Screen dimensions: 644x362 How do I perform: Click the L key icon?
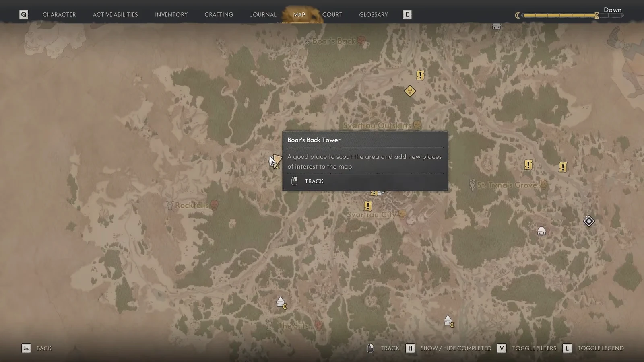click(x=567, y=348)
